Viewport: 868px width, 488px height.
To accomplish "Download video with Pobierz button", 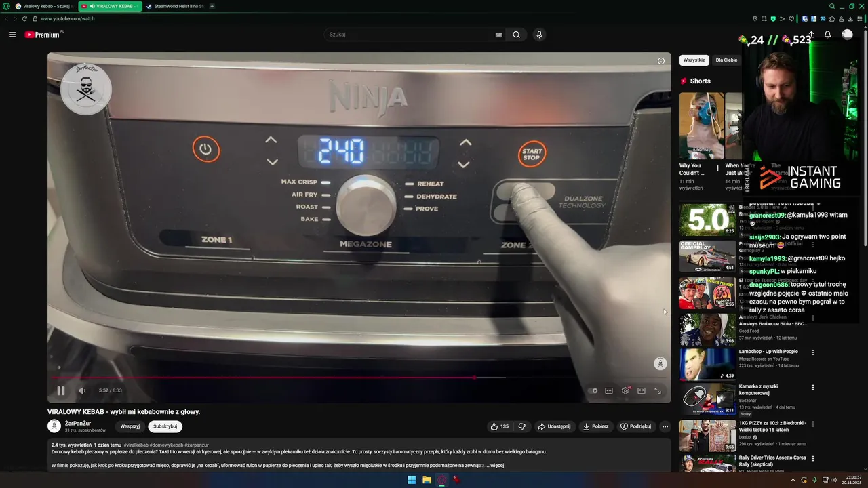I will click(x=596, y=426).
